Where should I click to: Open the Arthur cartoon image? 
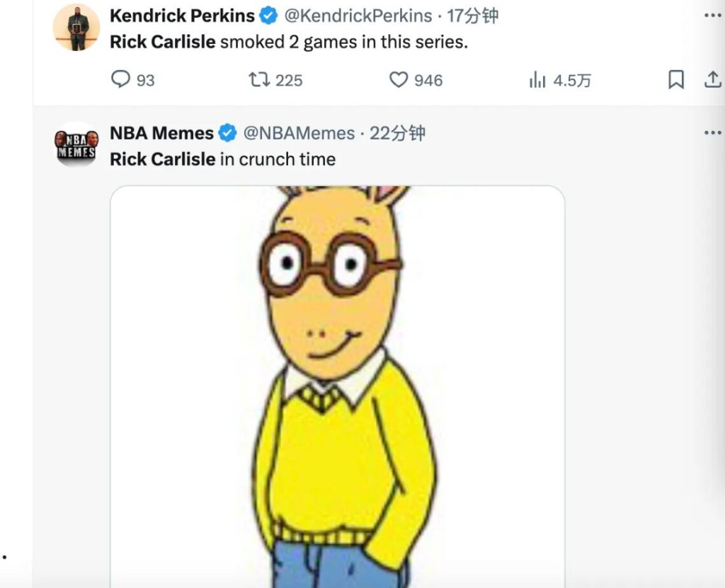pyautogui.click(x=337, y=382)
